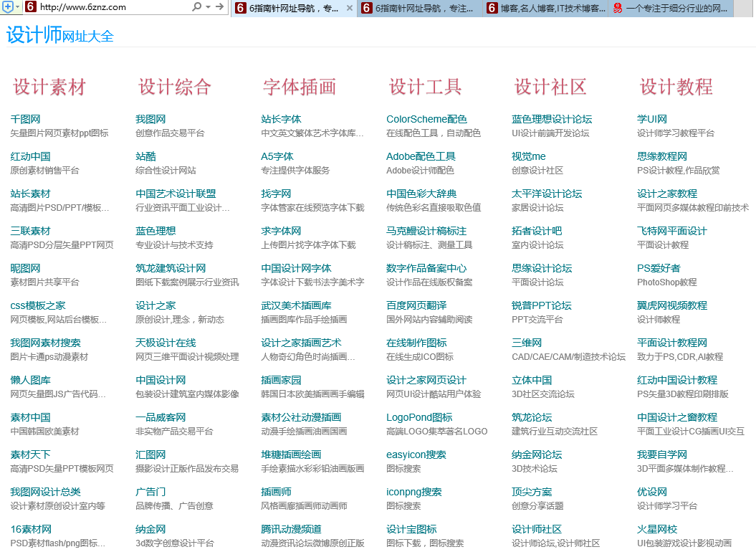This screenshot has height=552, width=756.
Task: Open the easyicon搜索 link
Action: click(x=416, y=455)
